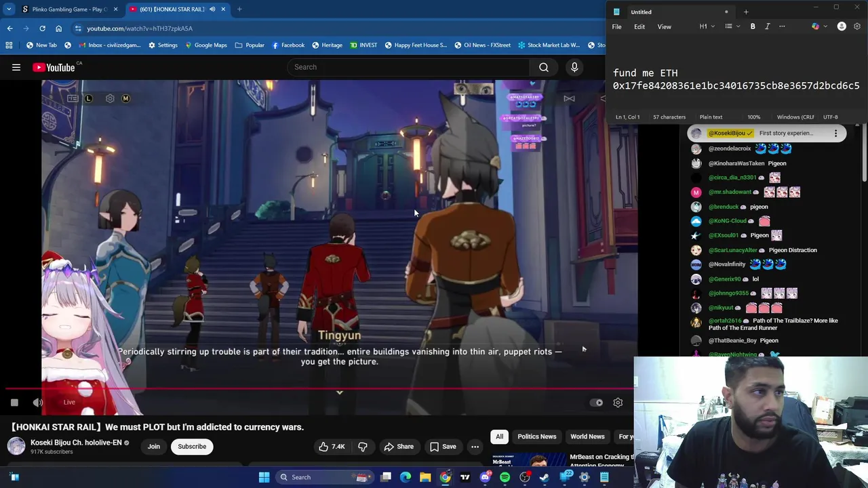The image size is (868, 488).
Task: Switch to the Plinko Gambling Game tab
Action: [x=70, y=9]
